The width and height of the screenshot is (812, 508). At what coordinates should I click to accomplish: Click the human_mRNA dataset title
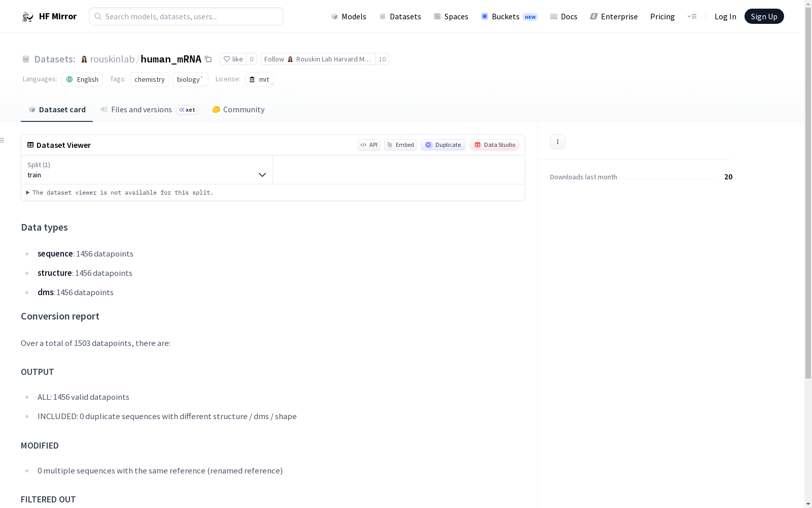coord(171,59)
